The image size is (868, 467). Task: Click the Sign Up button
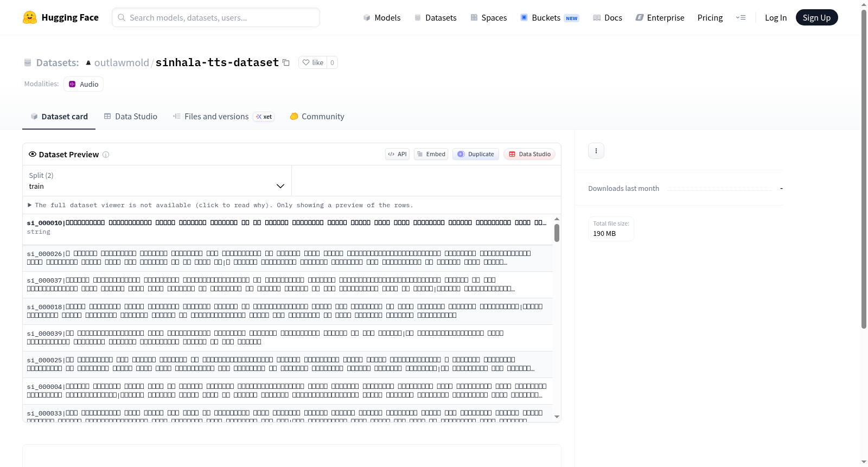tap(816, 17)
